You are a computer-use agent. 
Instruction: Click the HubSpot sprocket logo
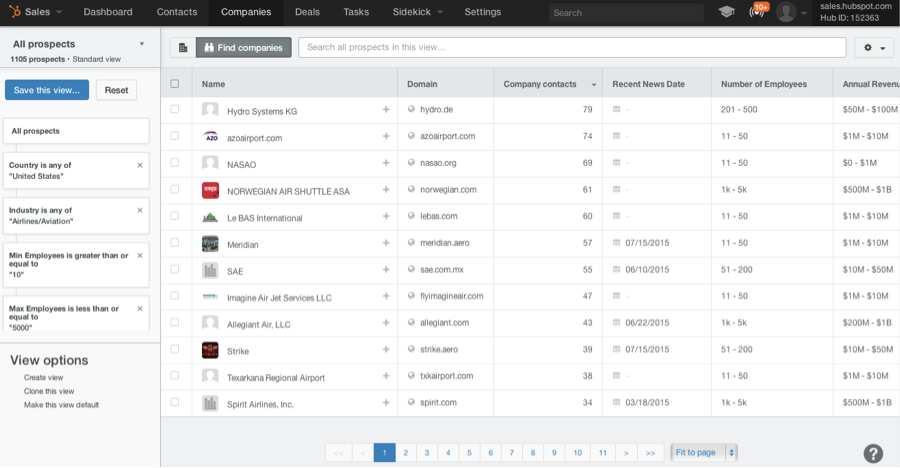(x=14, y=11)
